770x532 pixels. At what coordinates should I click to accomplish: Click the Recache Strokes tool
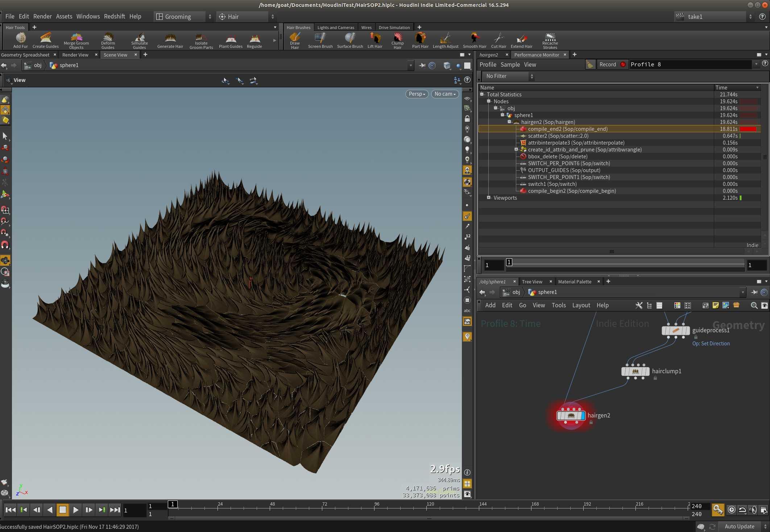[550, 40]
